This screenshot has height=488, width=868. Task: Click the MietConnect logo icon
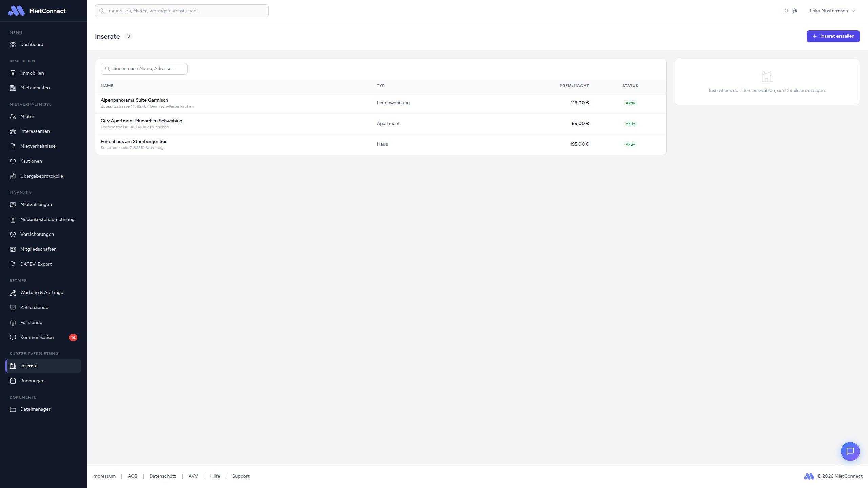point(16,11)
